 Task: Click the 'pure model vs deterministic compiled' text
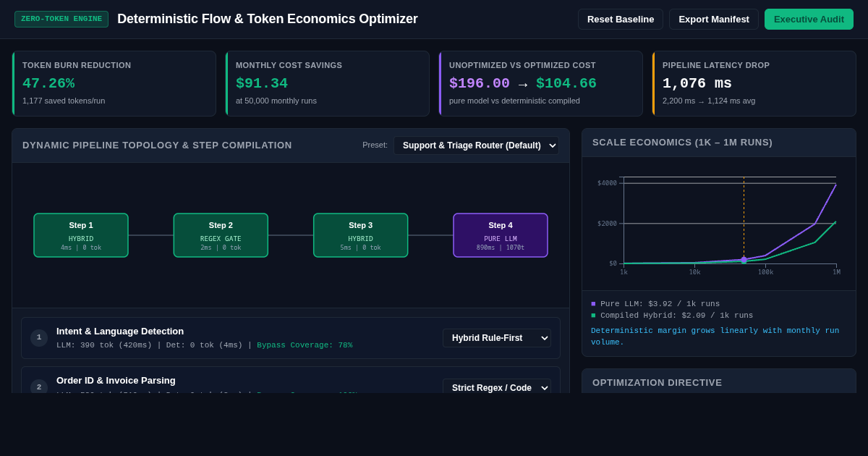[514, 101]
